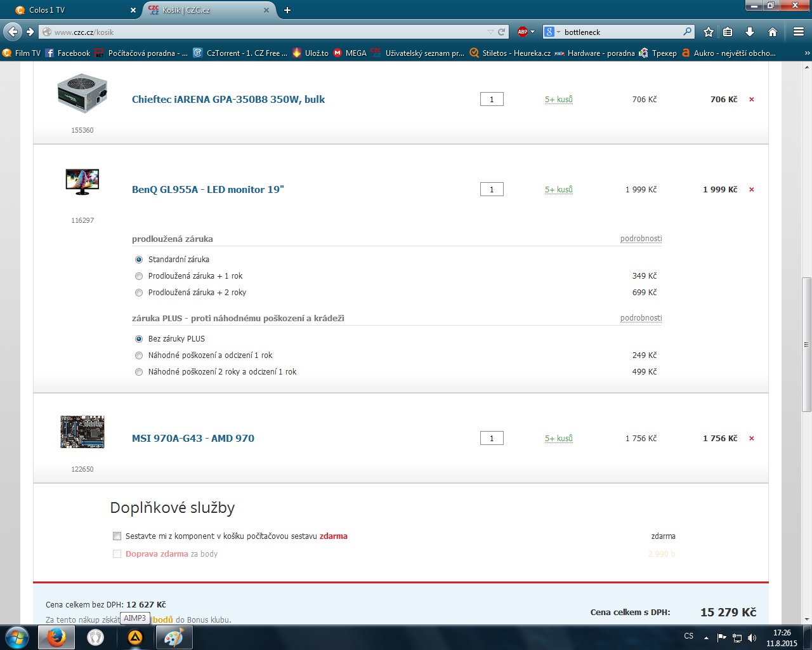Select Standardní záruka warranty option
Screen dimensions: 812x650
(x=139, y=260)
